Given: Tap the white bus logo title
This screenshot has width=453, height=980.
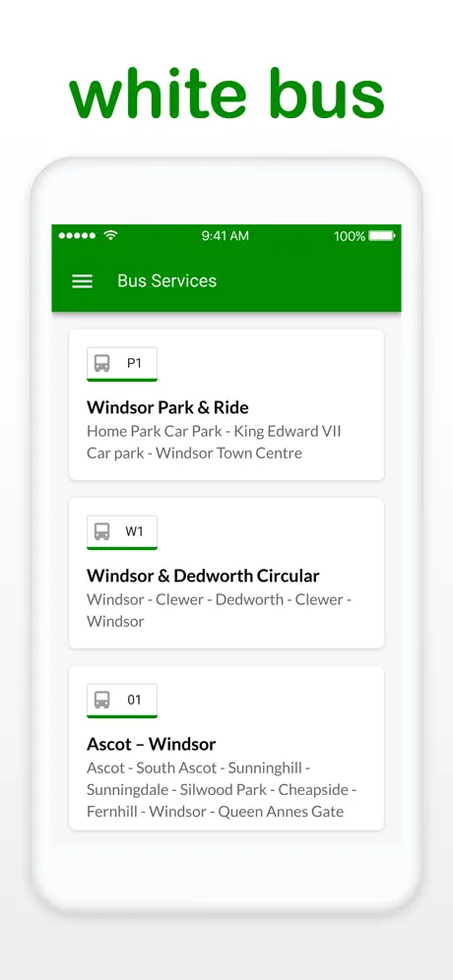Looking at the screenshot, I should (226, 93).
